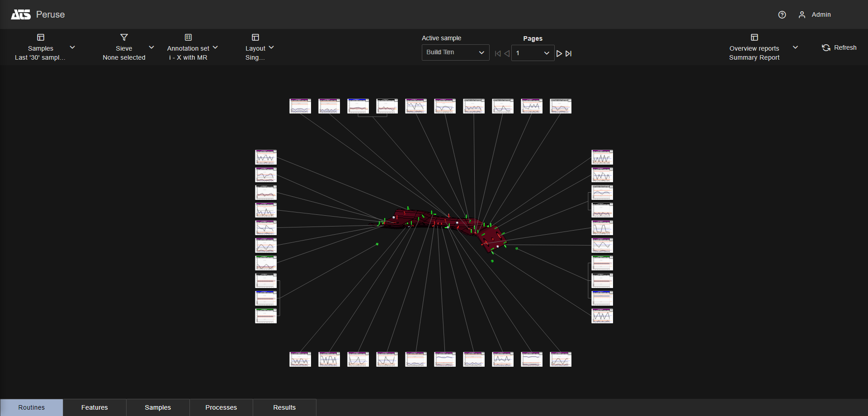Go to the next page arrow
The width and height of the screenshot is (868, 416).
pyautogui.click(x=559, y=53)
